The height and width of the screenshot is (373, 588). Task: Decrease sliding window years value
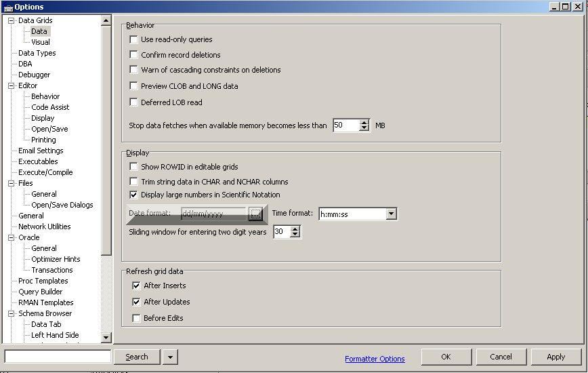point(295,235)
